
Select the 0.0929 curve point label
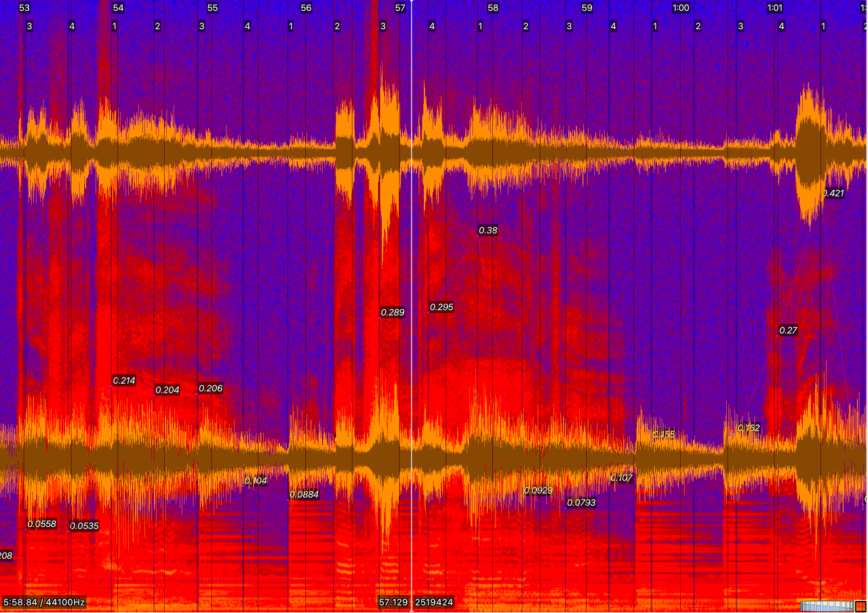click(538, 490)
